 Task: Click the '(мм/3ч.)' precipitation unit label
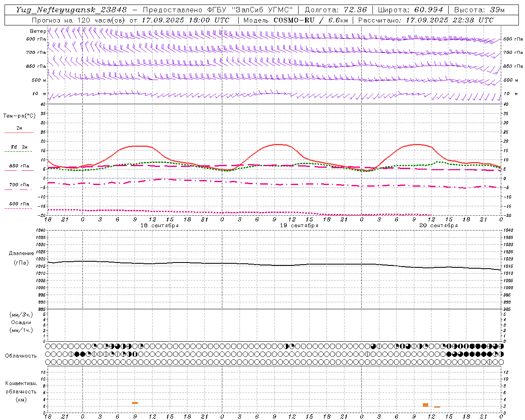point(21,315)
